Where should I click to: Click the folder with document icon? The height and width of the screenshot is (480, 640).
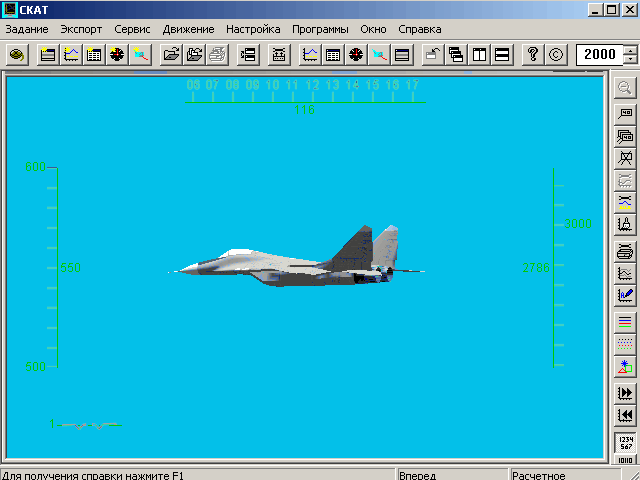tap(194, 54)
